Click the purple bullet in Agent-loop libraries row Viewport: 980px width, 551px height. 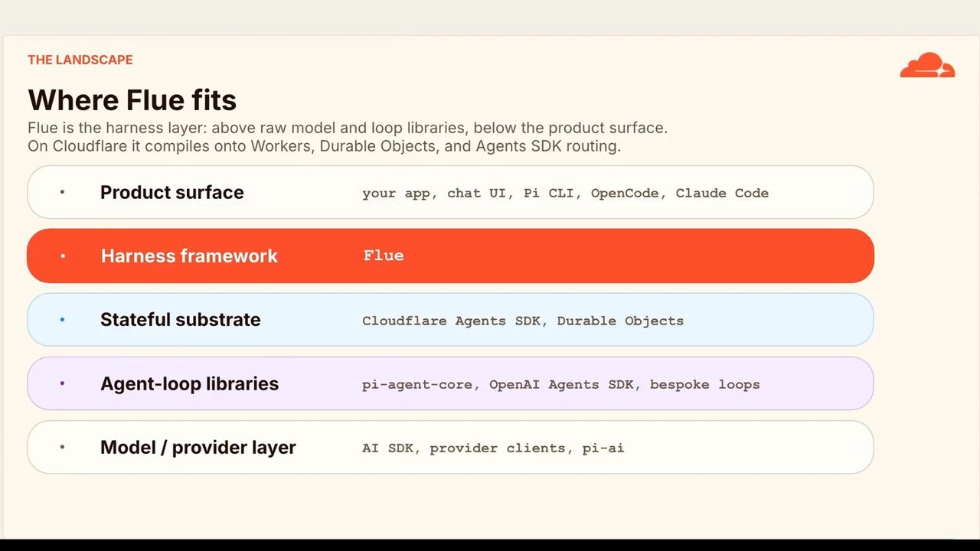[x=63, y=383]
